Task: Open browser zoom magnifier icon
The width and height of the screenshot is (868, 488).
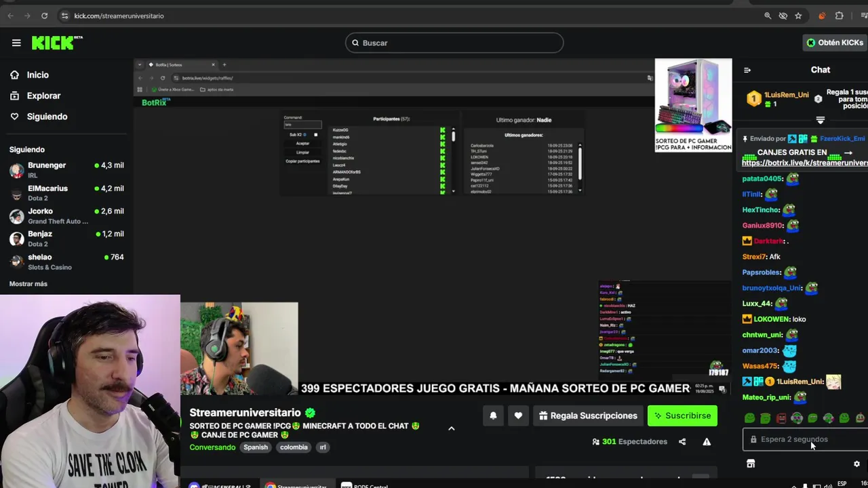Action: (768, 16)
